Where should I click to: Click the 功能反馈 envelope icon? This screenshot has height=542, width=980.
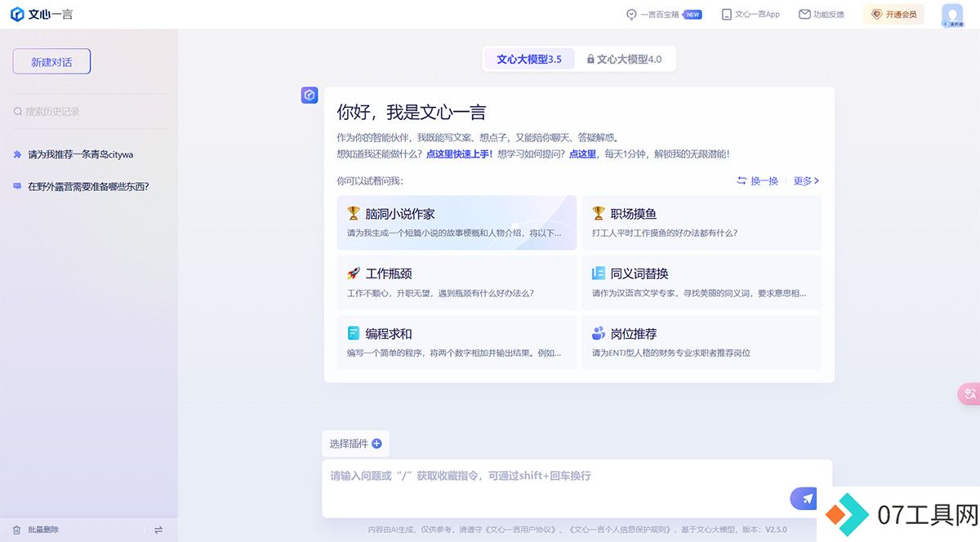tap(804, 15)
